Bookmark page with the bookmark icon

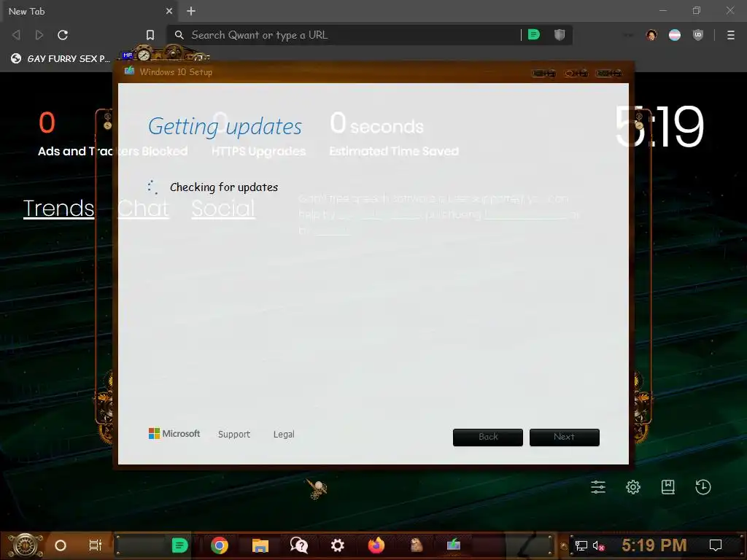tap(150, 35)
